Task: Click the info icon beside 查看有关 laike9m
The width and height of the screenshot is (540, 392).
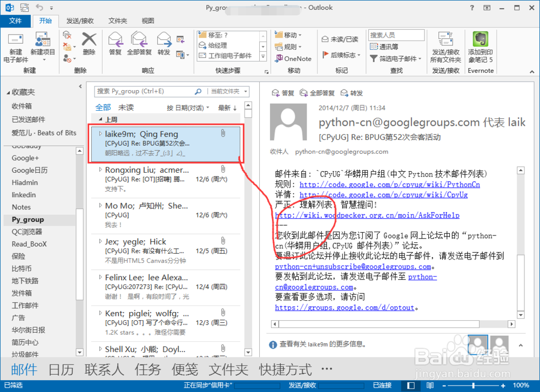Action: point(273,344)
